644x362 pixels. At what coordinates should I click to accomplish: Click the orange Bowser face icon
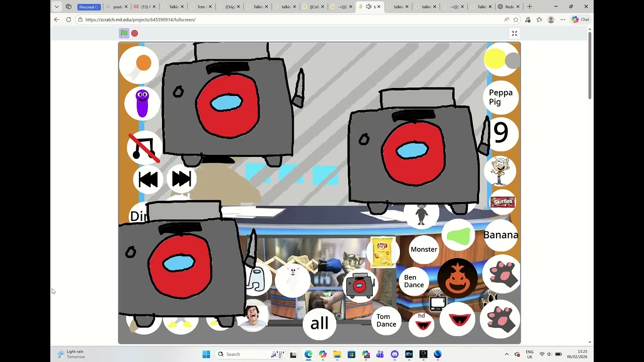click(457, 279)
